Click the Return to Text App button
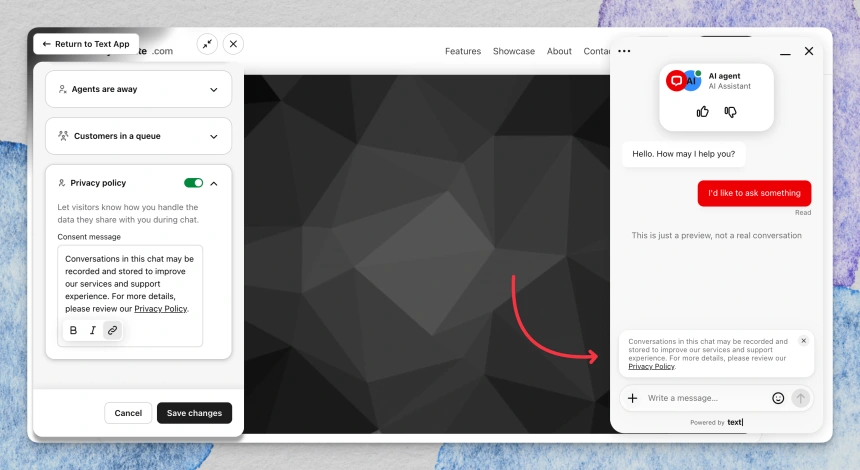 (x=86, y=44)
